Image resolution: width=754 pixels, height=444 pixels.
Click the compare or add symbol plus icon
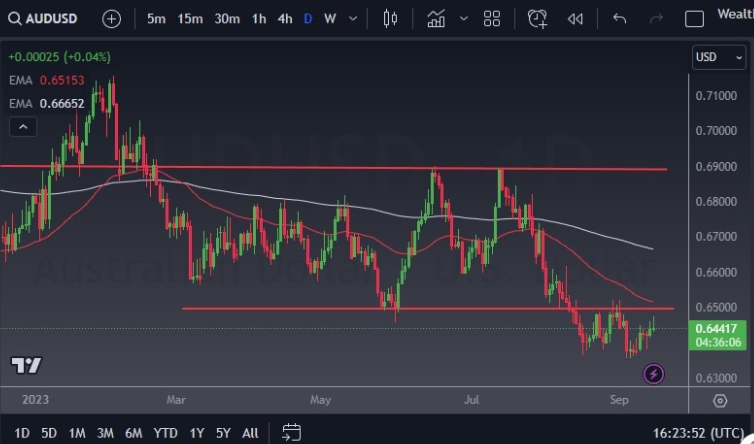tap(111, 18)
